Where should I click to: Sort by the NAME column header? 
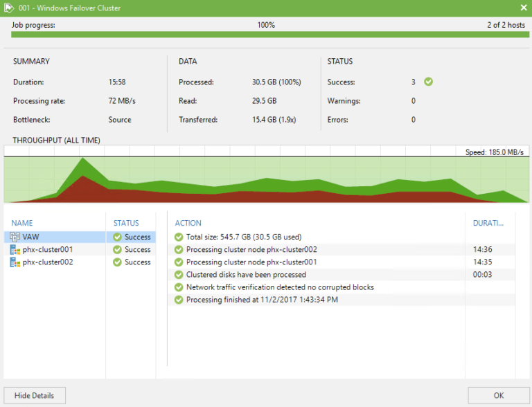(22, 223)
